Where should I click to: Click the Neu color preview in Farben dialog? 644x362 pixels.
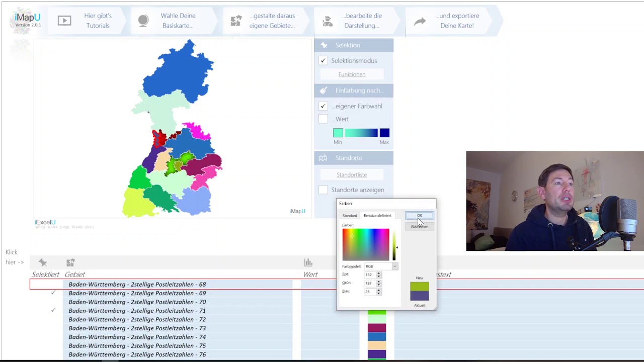(420, 287)
